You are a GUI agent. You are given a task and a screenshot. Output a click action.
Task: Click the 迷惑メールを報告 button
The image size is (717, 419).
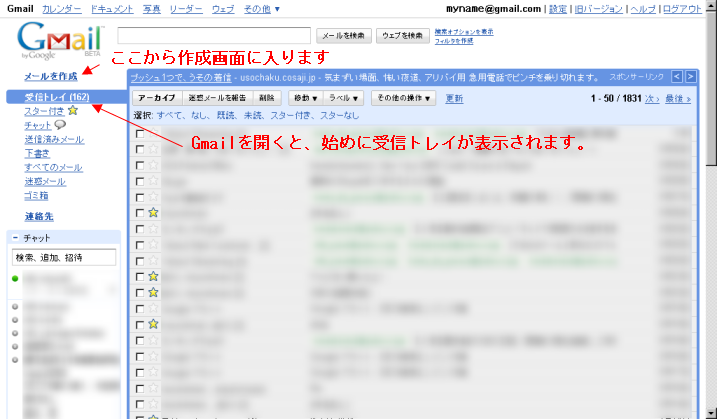(x=217, y=98)
